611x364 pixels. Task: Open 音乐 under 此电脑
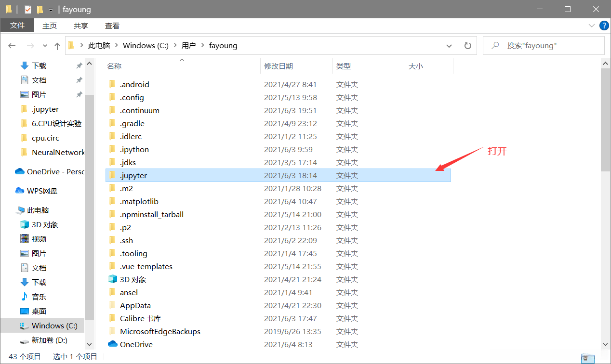click(39, 297)
